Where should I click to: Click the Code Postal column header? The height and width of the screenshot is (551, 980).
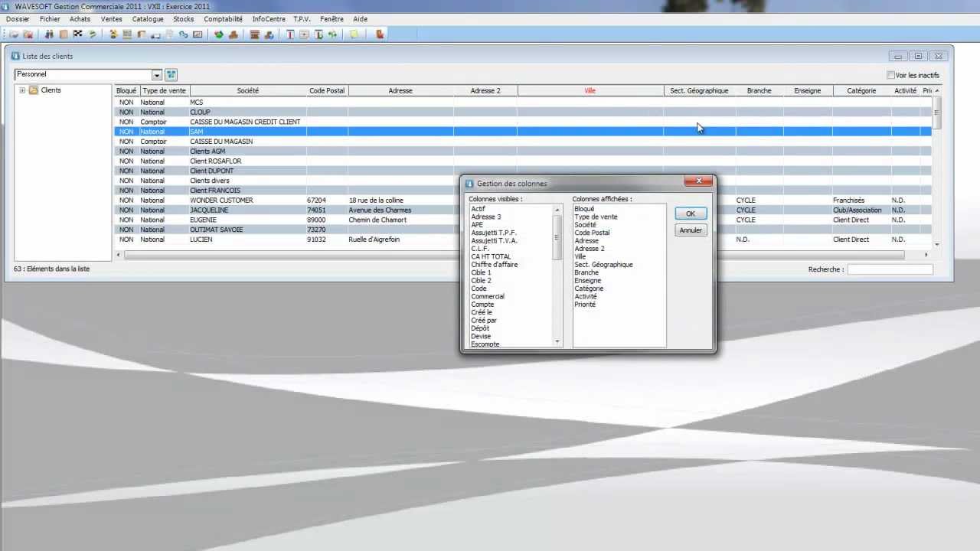tap(327, 90)
